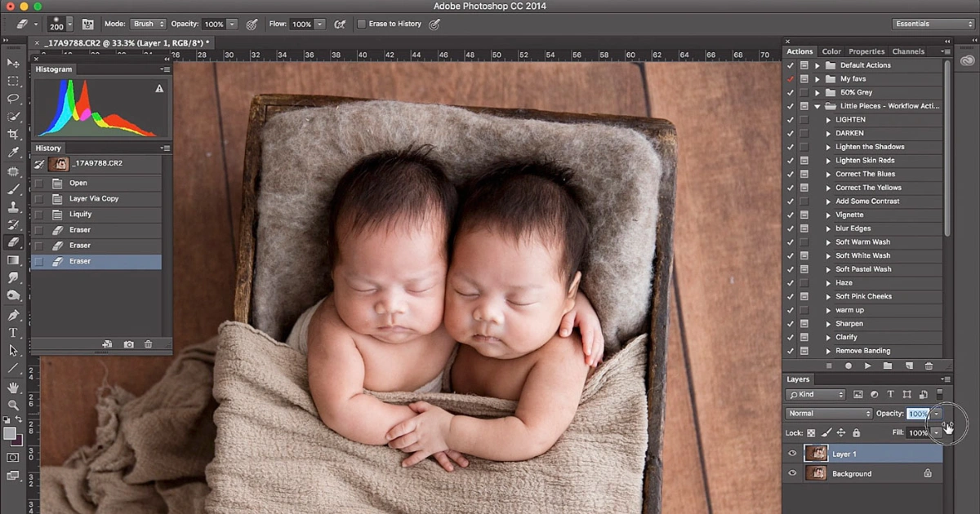Select the Healing Brush tool

(14, 170)
